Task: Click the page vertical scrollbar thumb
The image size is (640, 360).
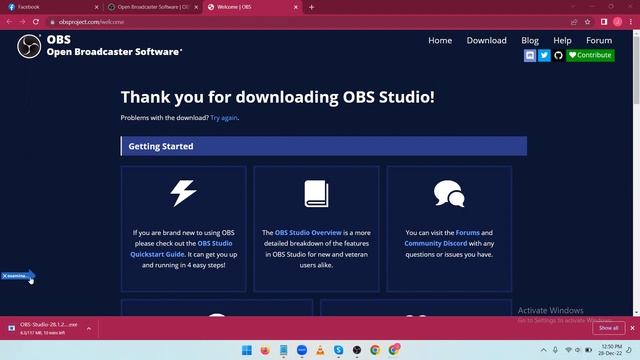Action: coord(636,70)
